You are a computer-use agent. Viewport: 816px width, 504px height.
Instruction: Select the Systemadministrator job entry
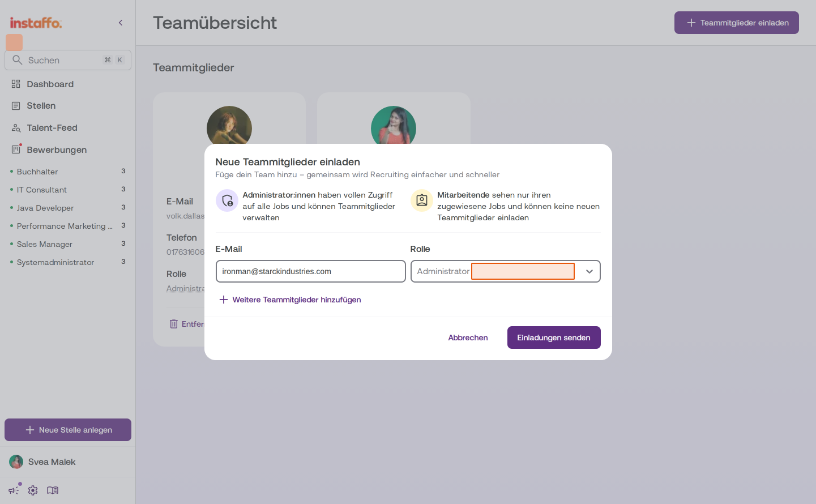click(68, 262)
